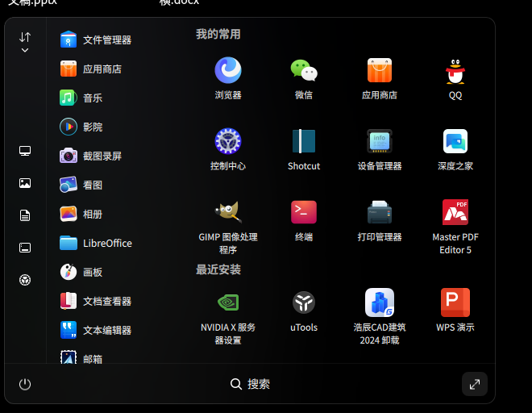Open 截图录屏 from the app list
The width and height of the screenshot is (532, 413).
tap(91, 156)
